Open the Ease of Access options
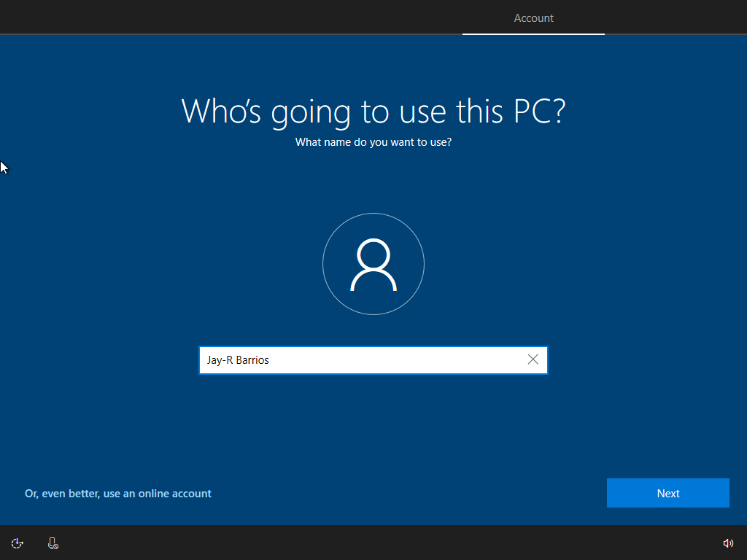This screenshot has height=560, width=747. (18, 543)
